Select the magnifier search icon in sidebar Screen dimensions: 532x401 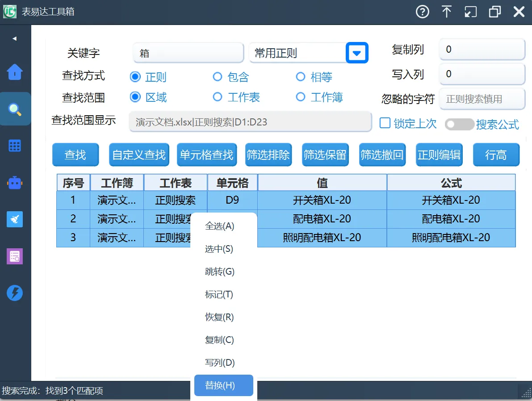tap(15, 109)
